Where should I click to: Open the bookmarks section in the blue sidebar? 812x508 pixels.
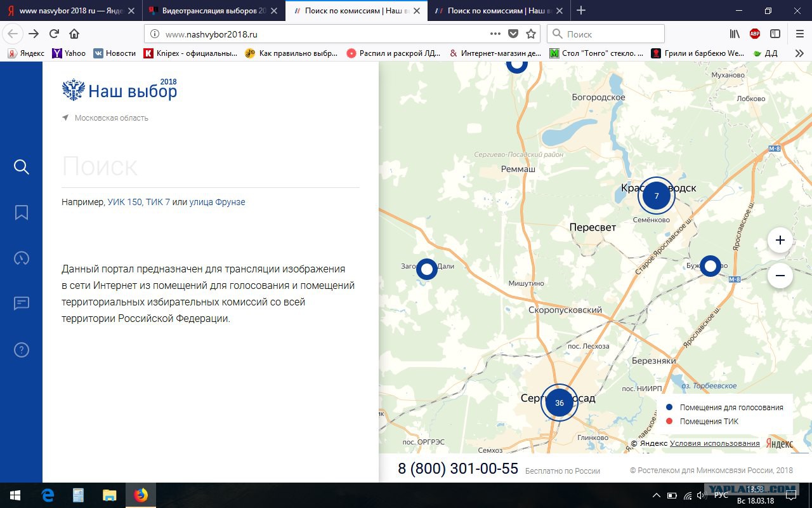coord(21,212)
